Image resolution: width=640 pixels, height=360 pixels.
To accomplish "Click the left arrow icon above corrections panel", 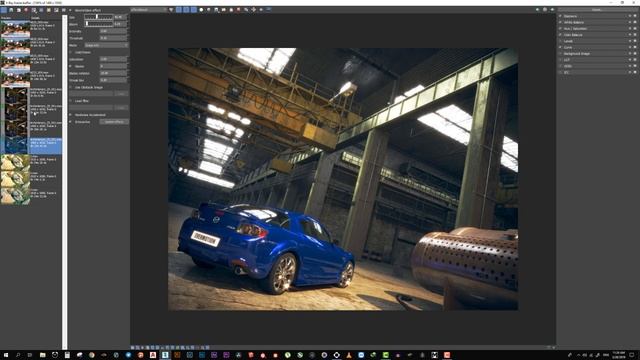I will coord(537,9).
